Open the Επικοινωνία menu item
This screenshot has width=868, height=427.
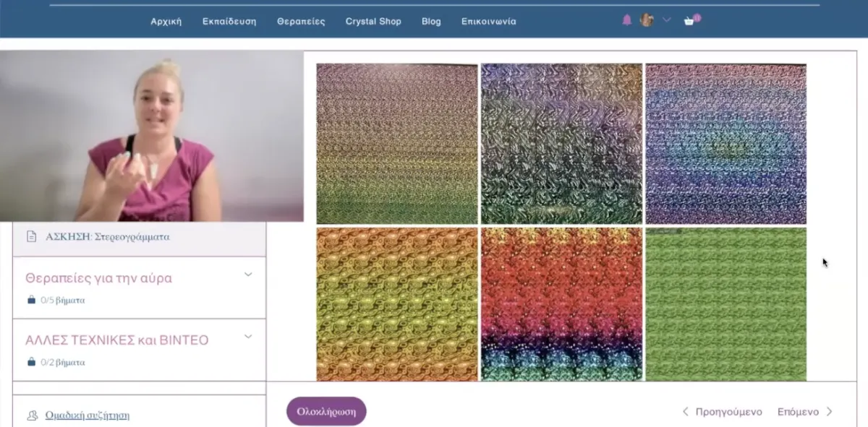489,21
